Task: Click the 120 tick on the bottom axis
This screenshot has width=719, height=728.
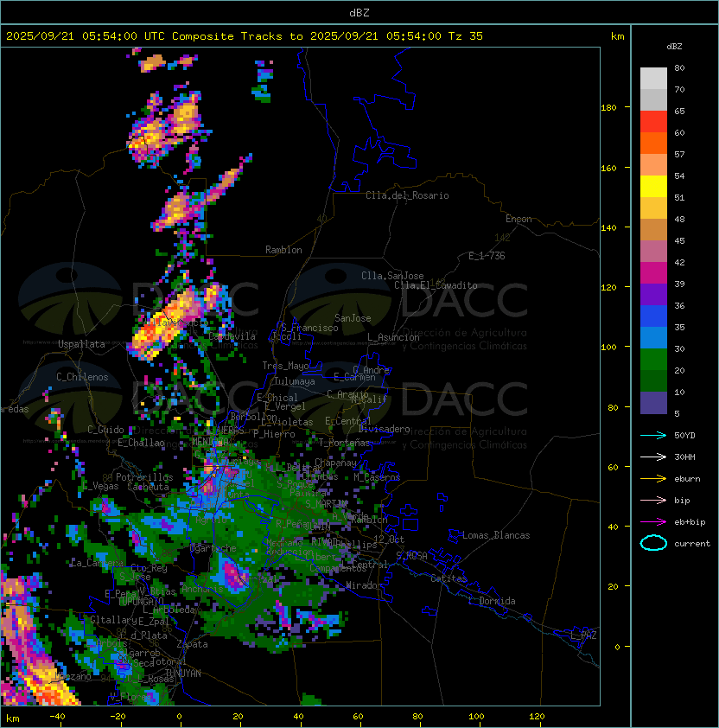Action: pos(536,717)
